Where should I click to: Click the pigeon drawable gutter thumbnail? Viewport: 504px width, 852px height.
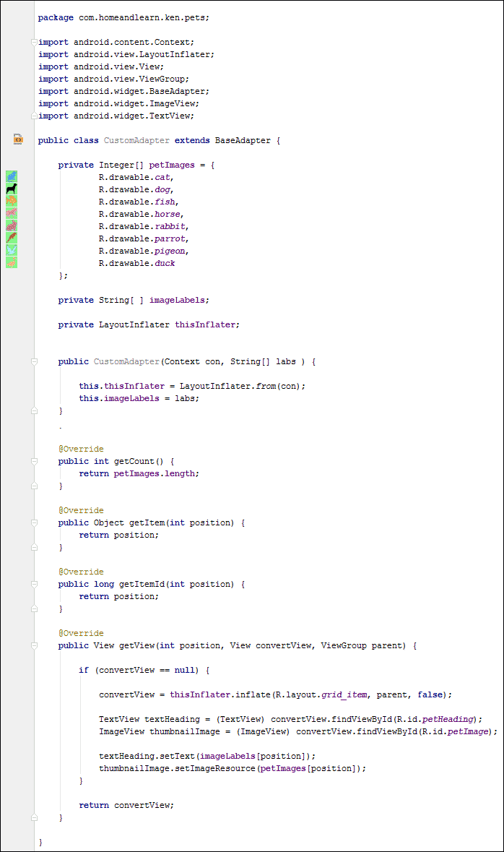pyautogui.click(x=12, y=250)
